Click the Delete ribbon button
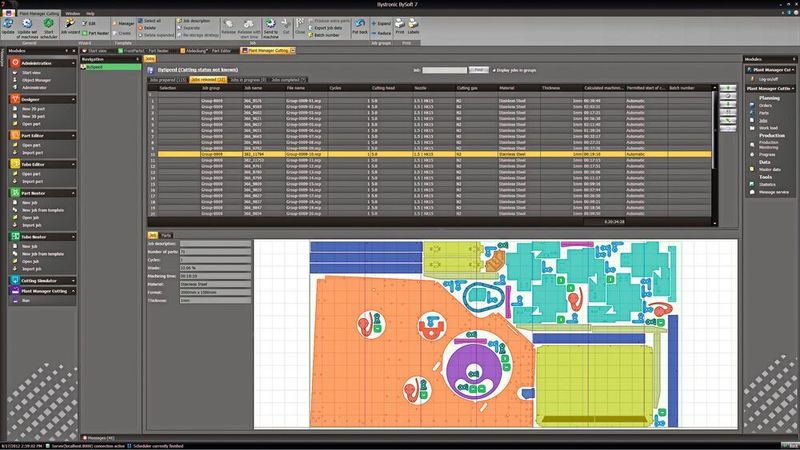800x450 pixels. click(147, 28)
